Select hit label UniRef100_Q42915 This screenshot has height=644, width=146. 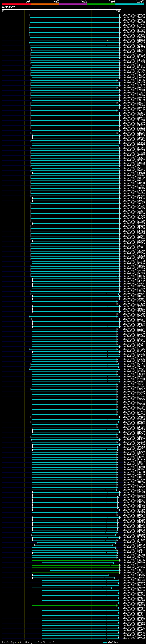pyautogui.click(x=134, y=289)
